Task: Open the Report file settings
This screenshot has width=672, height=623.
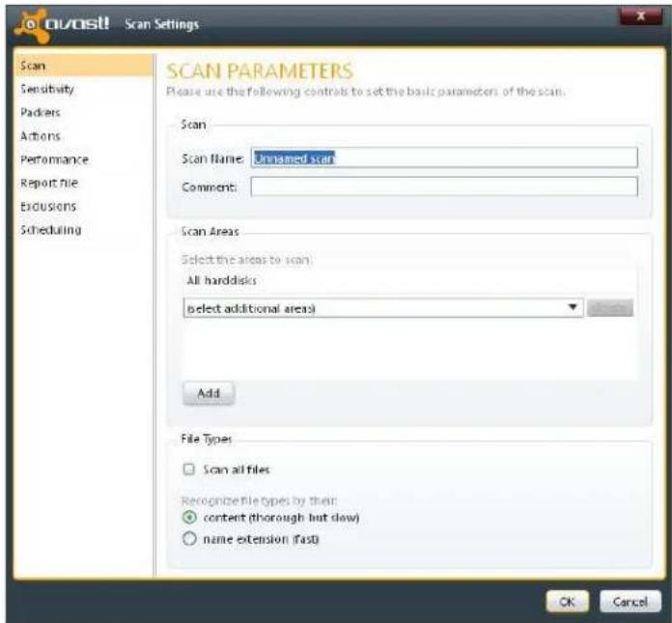Action: 49,184
